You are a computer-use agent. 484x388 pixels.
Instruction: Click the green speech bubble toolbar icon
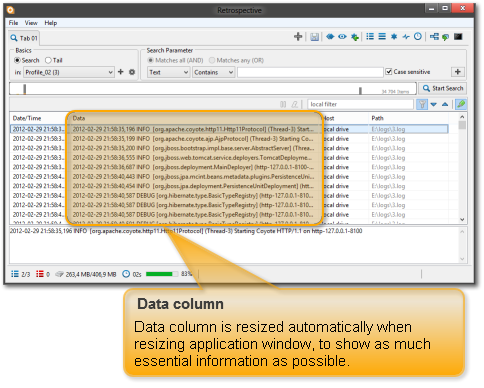coord(445,37)
